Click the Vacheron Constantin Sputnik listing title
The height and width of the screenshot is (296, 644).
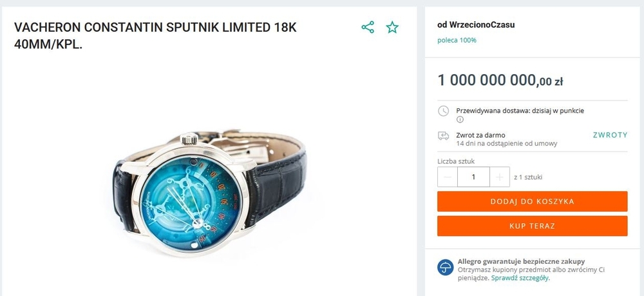tap(155, 36)
